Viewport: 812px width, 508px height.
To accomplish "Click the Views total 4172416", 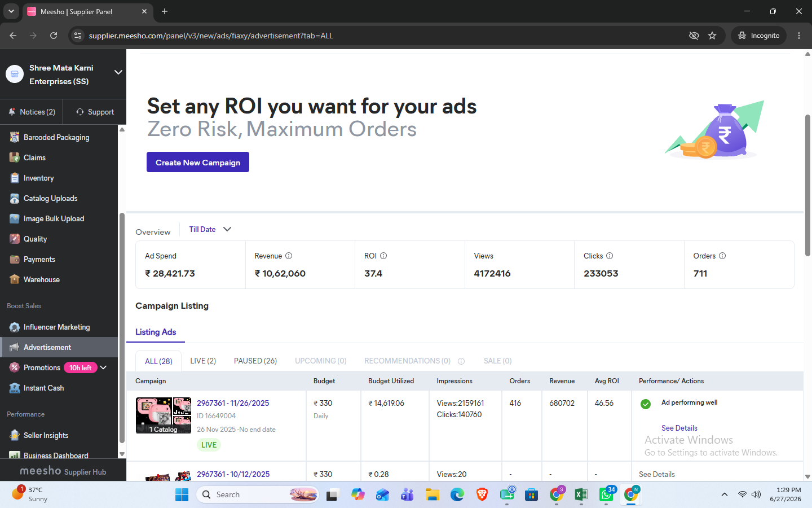I will point(492,273).
